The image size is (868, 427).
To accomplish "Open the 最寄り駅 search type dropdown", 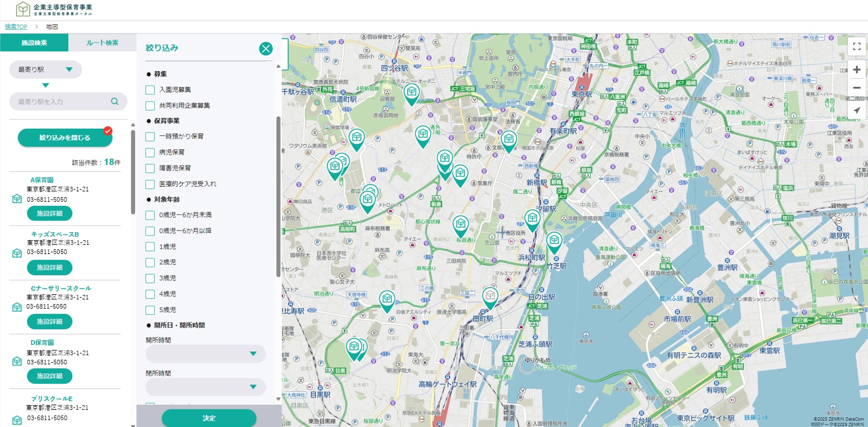I will [45, 70].
